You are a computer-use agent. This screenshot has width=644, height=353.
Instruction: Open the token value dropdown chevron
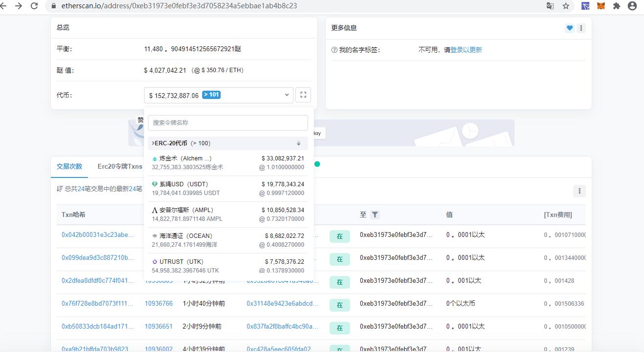click(287, 95)
